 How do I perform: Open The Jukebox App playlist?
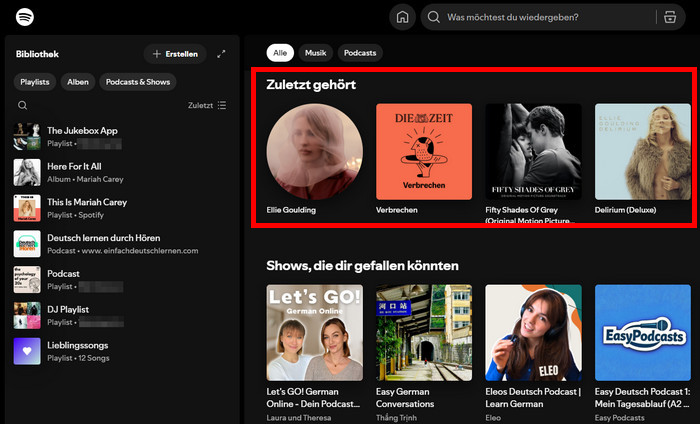[x=121, y=137]
